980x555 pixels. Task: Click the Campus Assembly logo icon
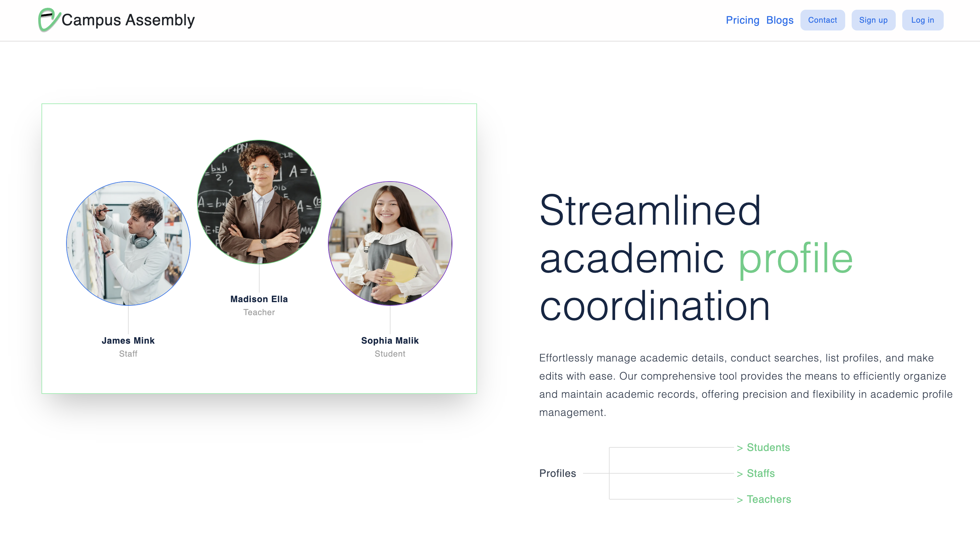[49, 20]
